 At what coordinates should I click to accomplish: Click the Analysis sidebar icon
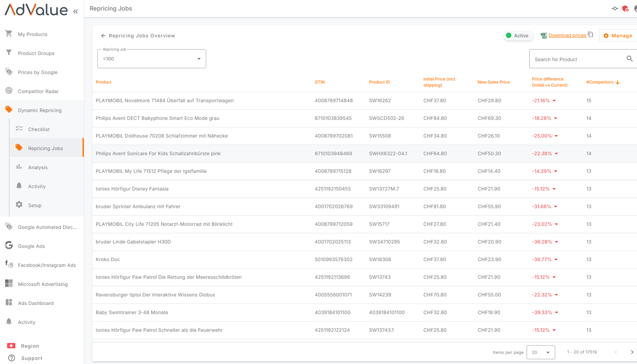click(19, 167)
